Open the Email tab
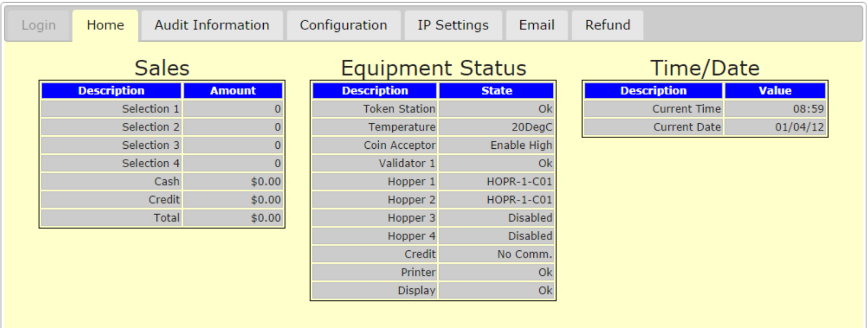The width and height of the screenshot is (868, 334). click(x=537, y=26)
